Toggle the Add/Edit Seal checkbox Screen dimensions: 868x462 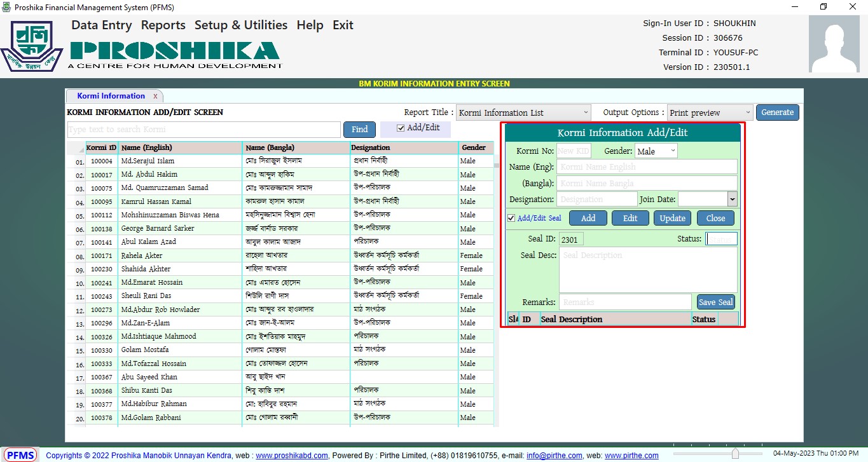click(511, 218)
